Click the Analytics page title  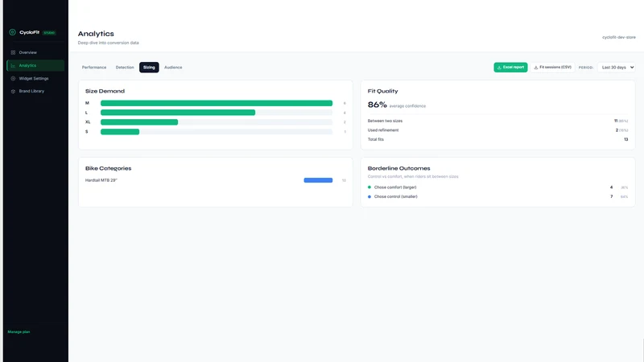pyautogui.click(x=96, y=34)
